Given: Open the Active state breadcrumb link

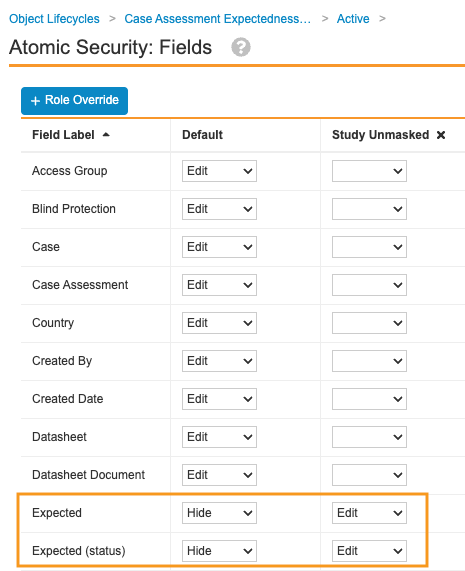Looking at the screenshot, I should 353,19.
